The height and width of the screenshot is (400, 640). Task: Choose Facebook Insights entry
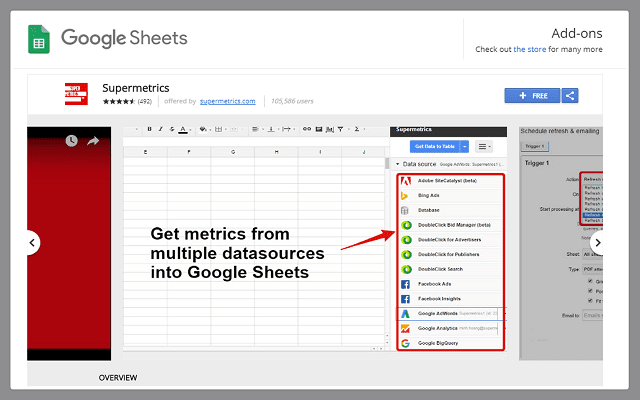[x=451, y=299]
